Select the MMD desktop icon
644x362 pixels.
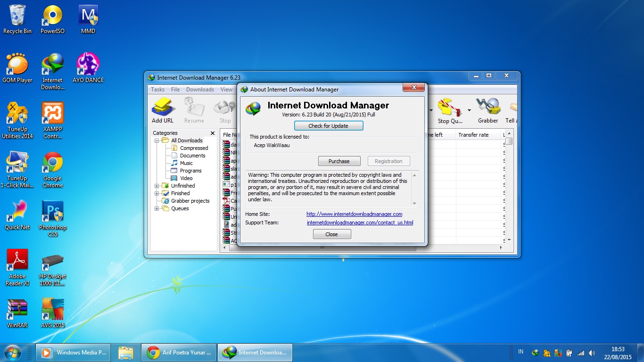88,19
